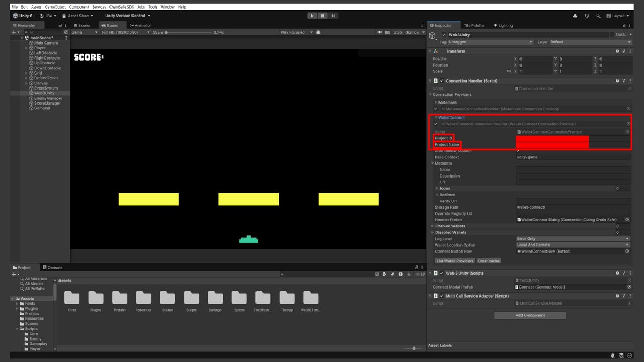Click the Pause button in the toolbar
Image resolution: width=644 pixels, height=362 pixels.
pyautogui.click(x=323, y=16)
